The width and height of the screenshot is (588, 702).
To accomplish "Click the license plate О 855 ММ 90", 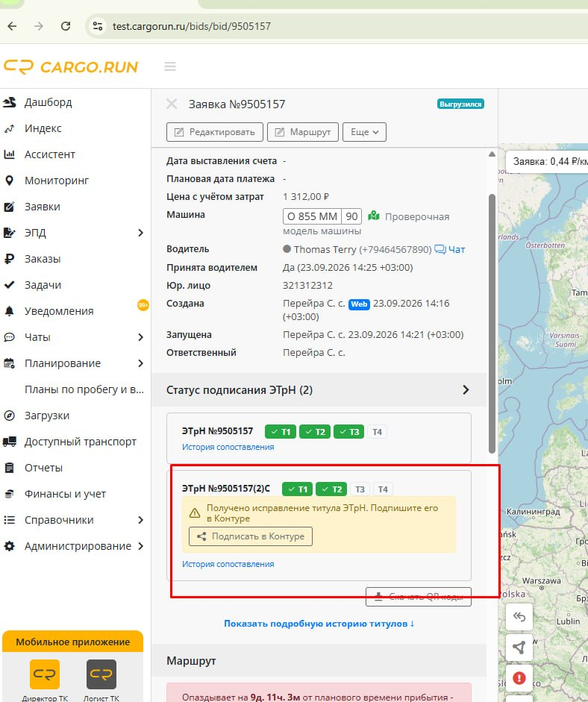I will coord(322,216).
